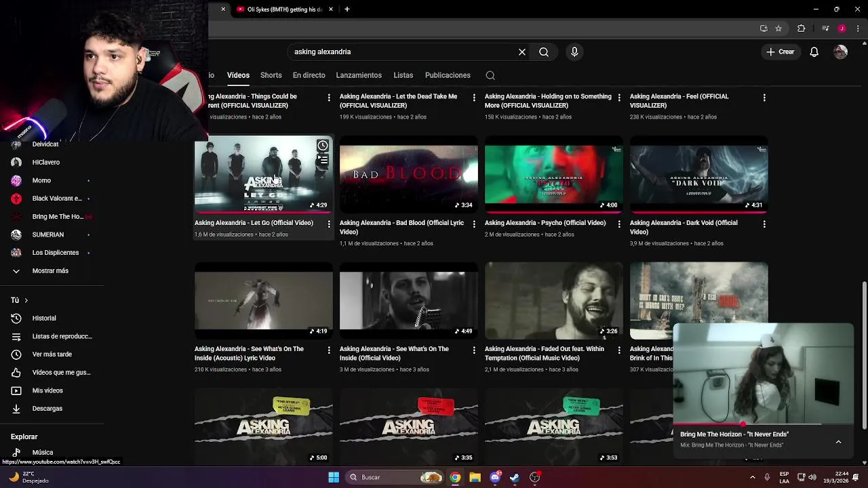Bookmark this page with star icon
The image size is (868, 488).
tap(778, 28)
